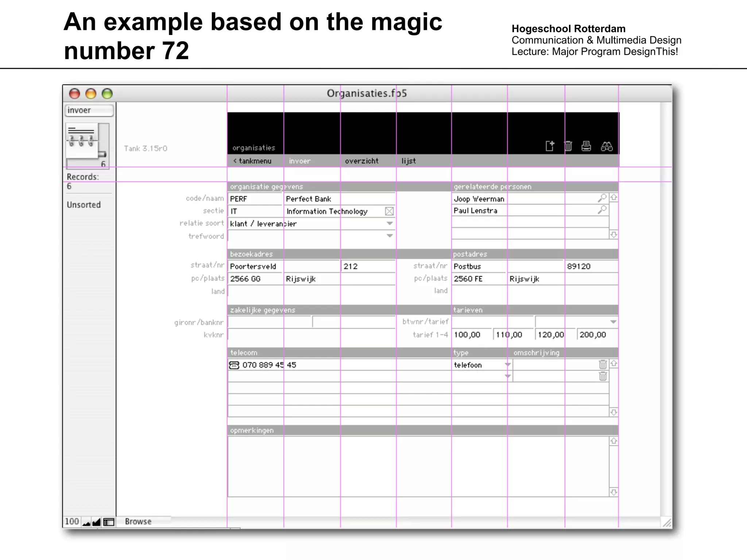This screenshot has height=560, width=747.
Task: Click the telephone icon before 070 889 45 45
Action: (234, 365)
